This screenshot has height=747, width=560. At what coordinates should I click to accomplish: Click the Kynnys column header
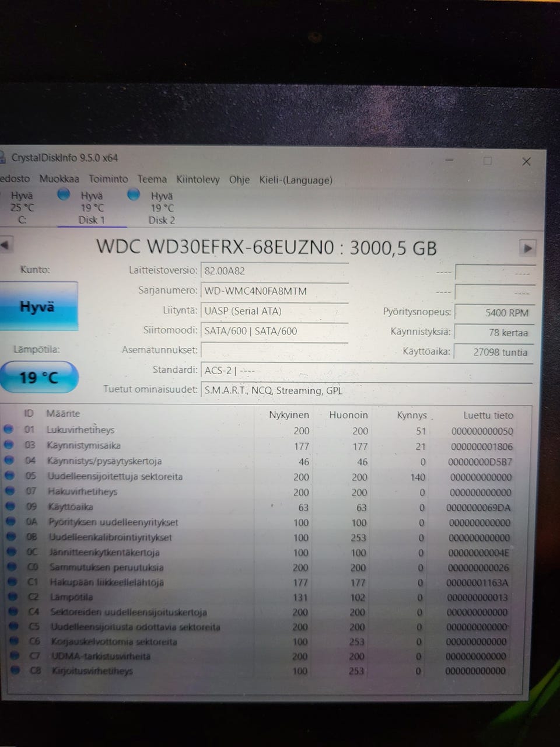pyautogui.click(x=412, y=415)
